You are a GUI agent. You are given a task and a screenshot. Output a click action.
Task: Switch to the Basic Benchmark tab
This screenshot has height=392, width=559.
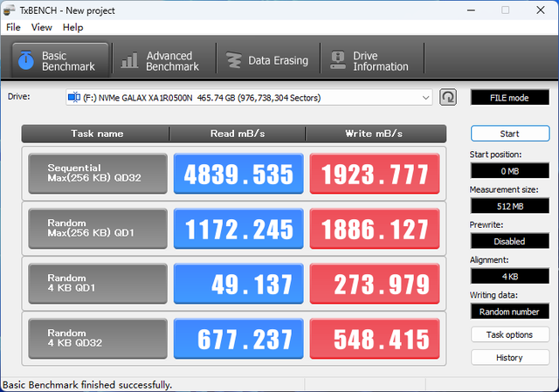point(60,60)
